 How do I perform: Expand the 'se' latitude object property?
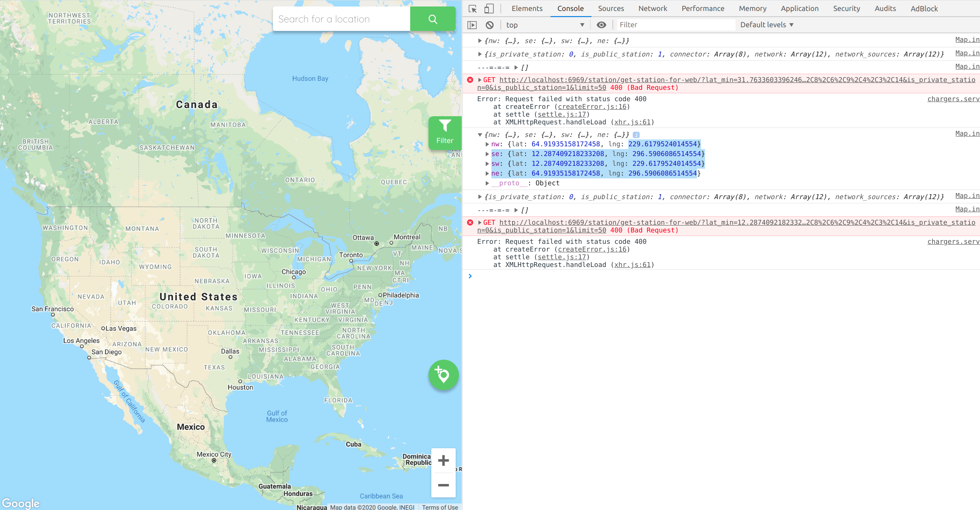tap(487, 154)
